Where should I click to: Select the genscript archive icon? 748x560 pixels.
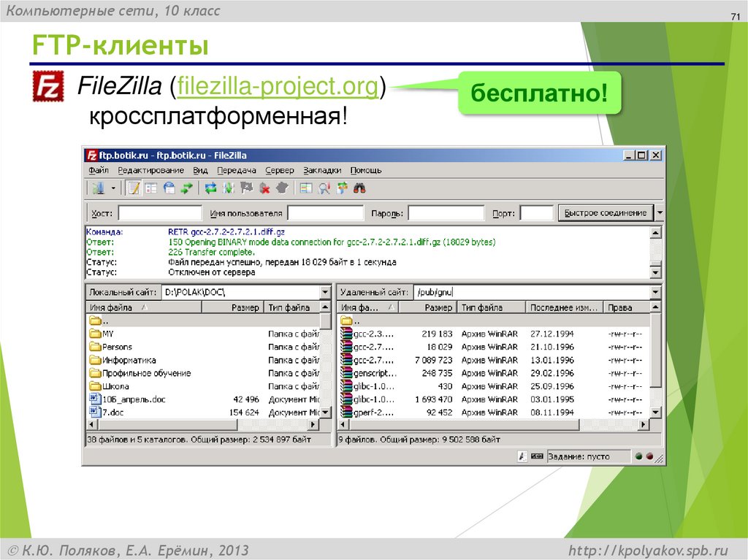tap(346, 373)
